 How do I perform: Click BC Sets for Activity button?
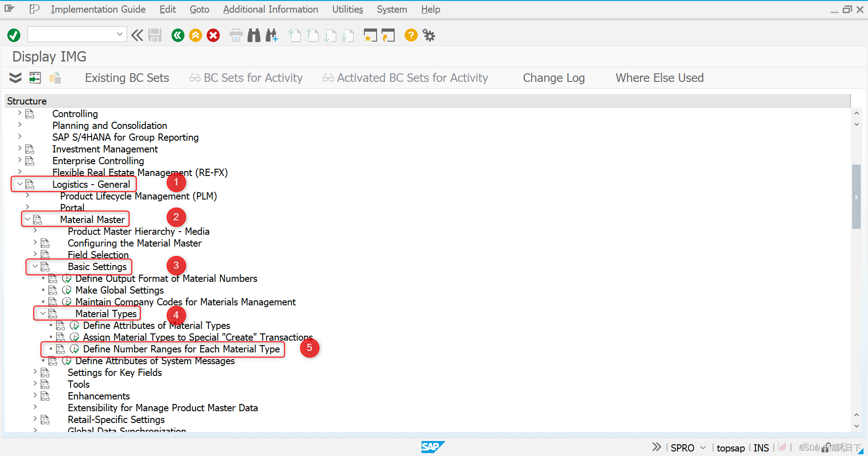click(246, 78)
